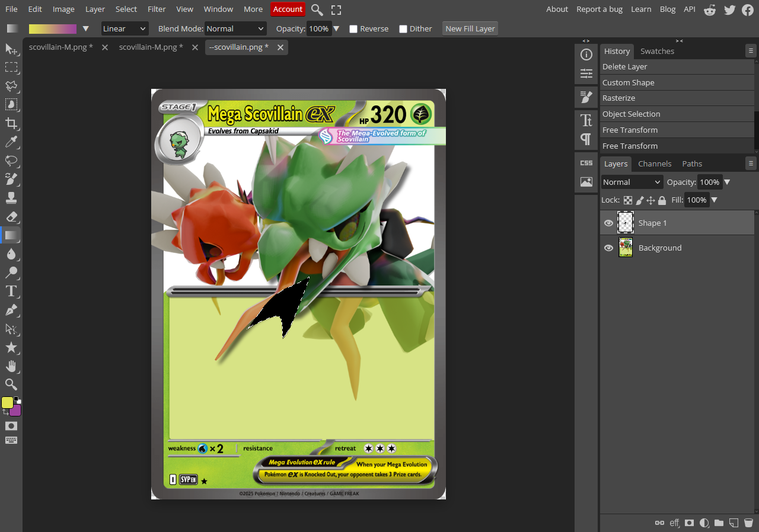Viewport: 759px width, 532px height.
Task: Hide the Background layer
Action: point(608,248)
